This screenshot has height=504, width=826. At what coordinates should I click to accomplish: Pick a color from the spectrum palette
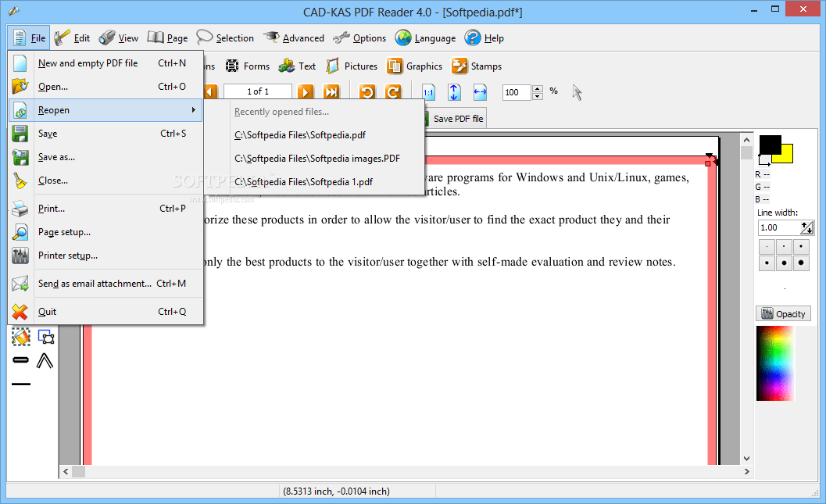[775, 363]
